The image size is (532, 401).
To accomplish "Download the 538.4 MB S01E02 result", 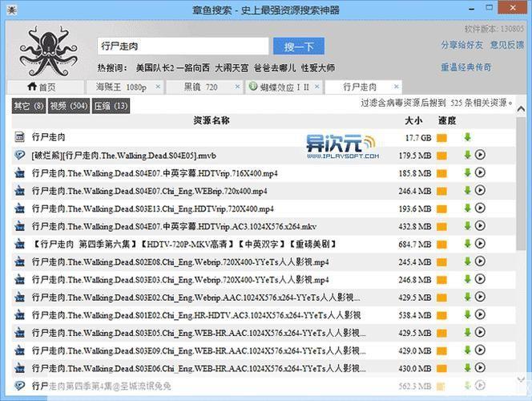I will click(467, 314).
